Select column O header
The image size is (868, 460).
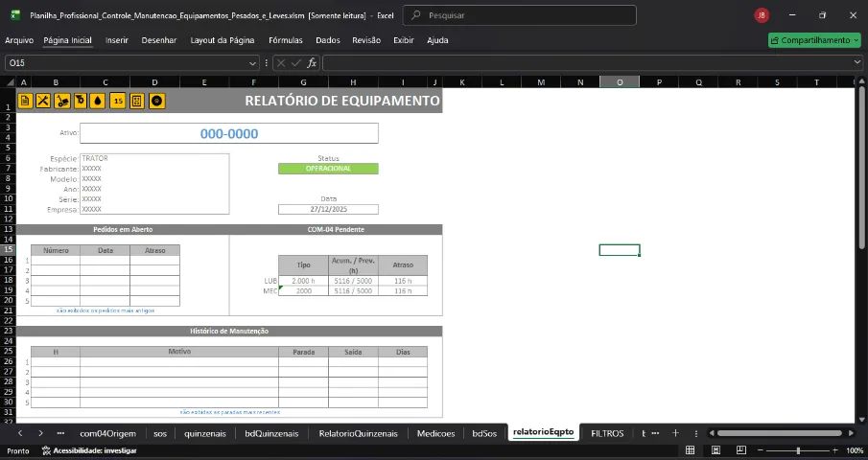pyautogui.click(x=620, y=82)
